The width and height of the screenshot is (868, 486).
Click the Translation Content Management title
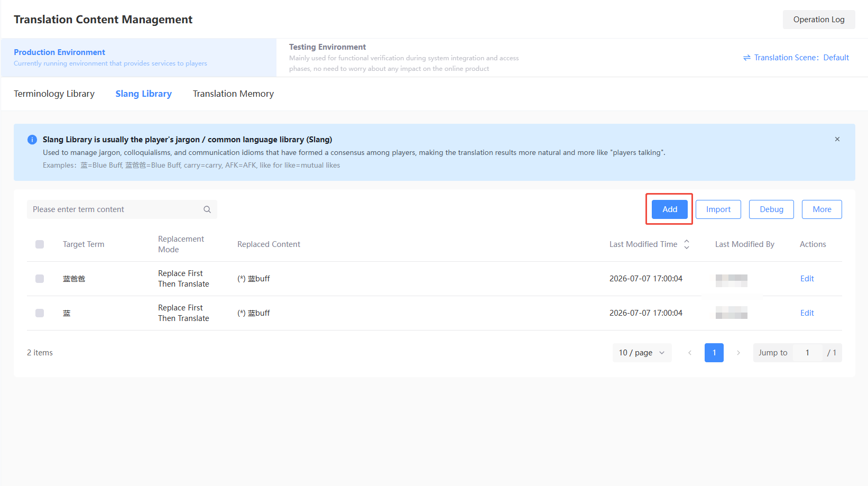click(103, 20)
